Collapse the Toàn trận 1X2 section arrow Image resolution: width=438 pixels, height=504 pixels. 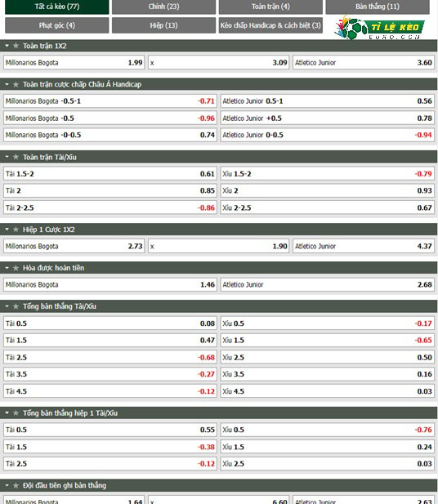tap(7, 46)
